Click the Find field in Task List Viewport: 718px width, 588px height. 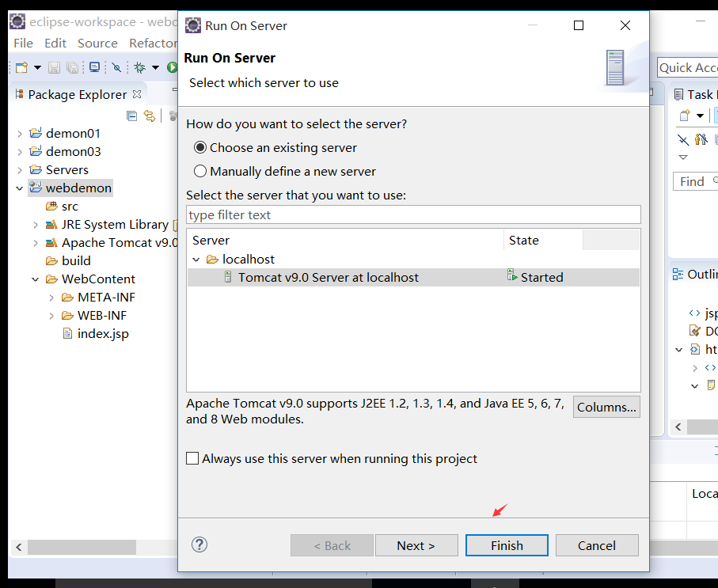click(696, 182)
